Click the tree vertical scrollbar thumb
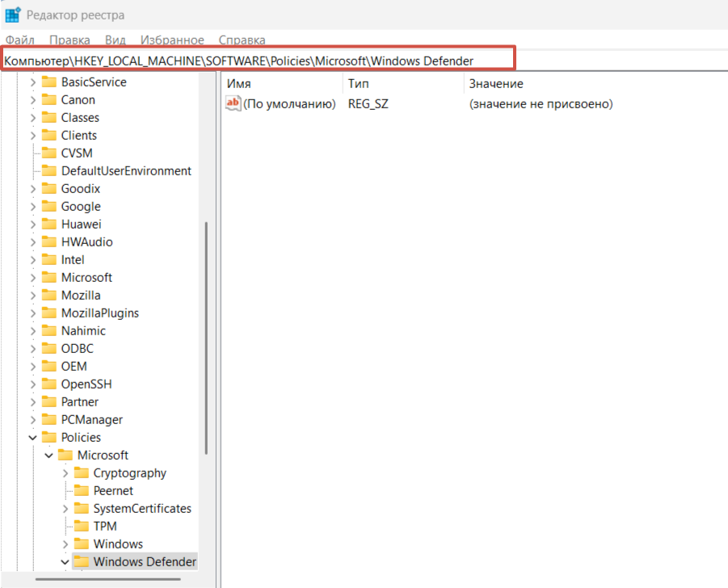 [206, 338]
